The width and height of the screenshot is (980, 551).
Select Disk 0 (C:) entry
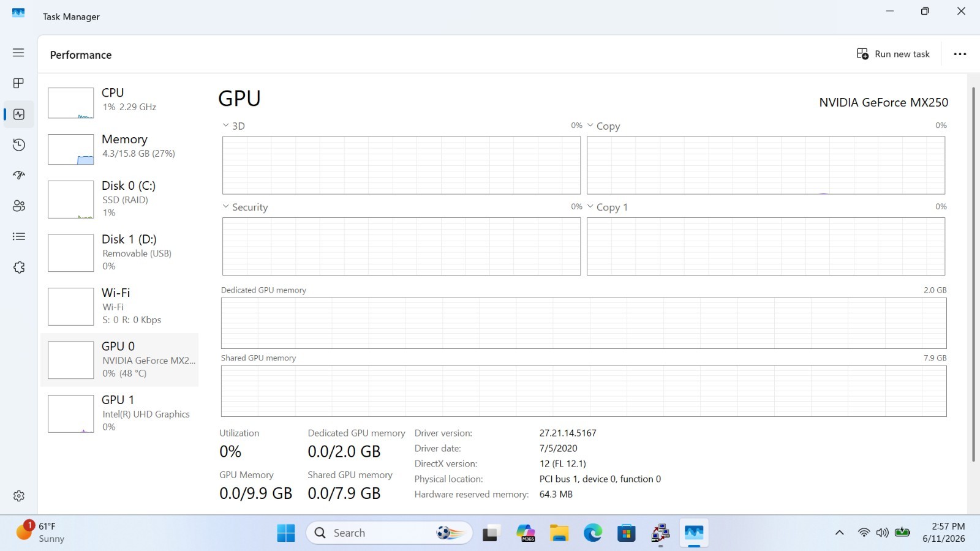click(119, 199)
